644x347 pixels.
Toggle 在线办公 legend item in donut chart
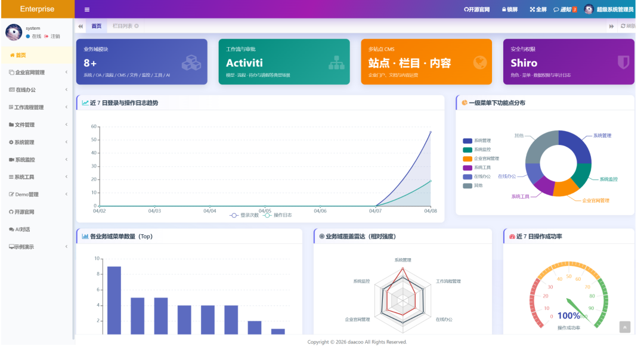click(x=477, y=176)
